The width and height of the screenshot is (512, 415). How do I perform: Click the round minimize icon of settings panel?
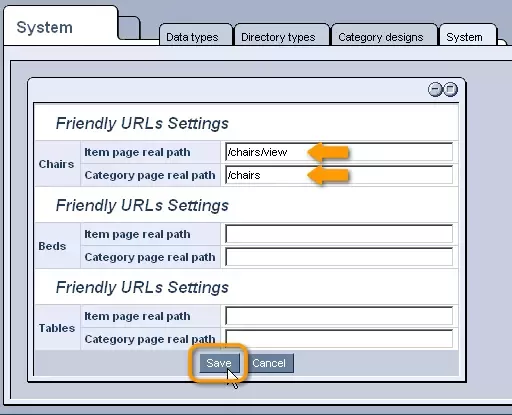(435, 89)
